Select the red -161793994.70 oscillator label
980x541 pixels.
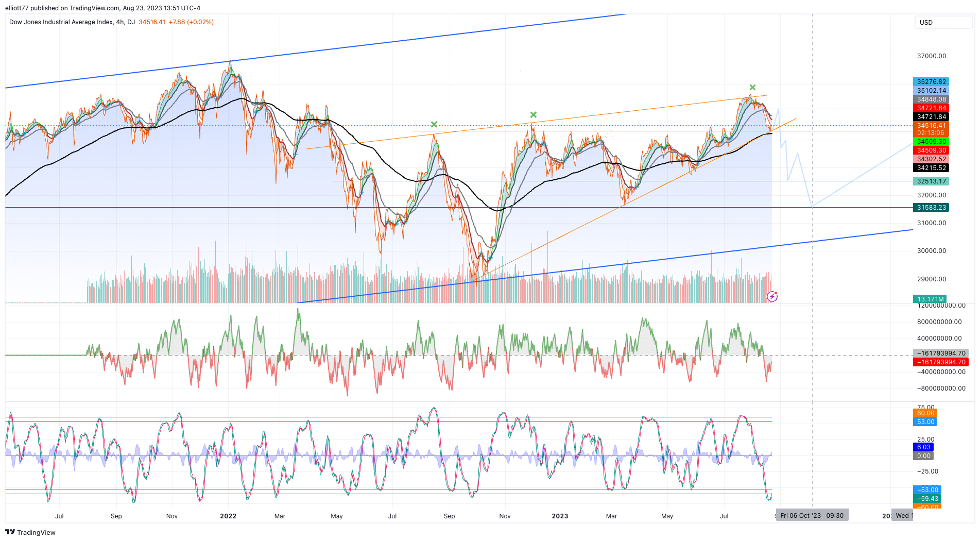click(940, 362)
